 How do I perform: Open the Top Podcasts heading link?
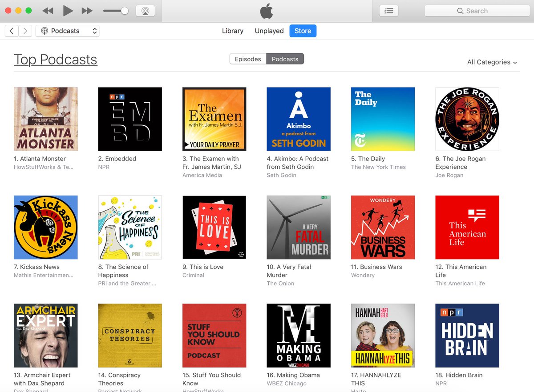(x=56, y=60)
